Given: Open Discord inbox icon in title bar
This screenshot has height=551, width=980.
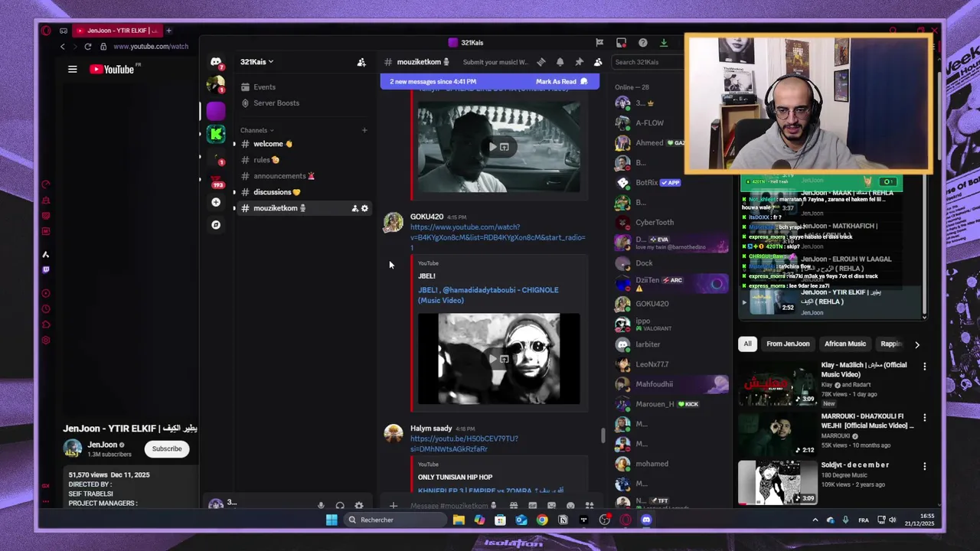Looking at the screenshot, I should (x=622, y=43).
